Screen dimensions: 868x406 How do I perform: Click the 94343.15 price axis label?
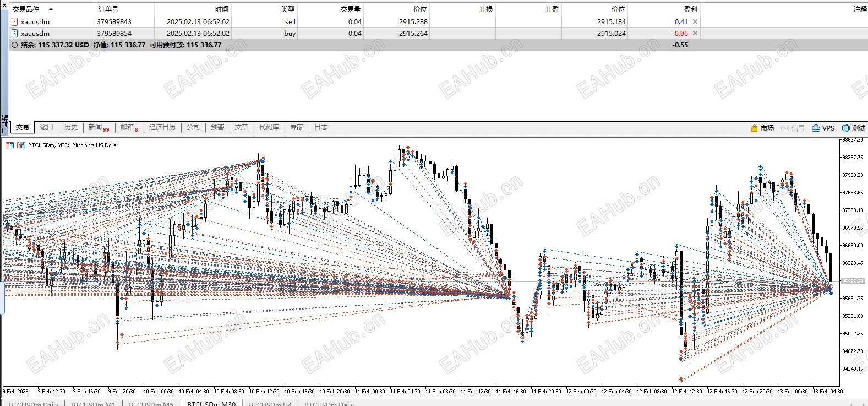(x=853, y=369)
